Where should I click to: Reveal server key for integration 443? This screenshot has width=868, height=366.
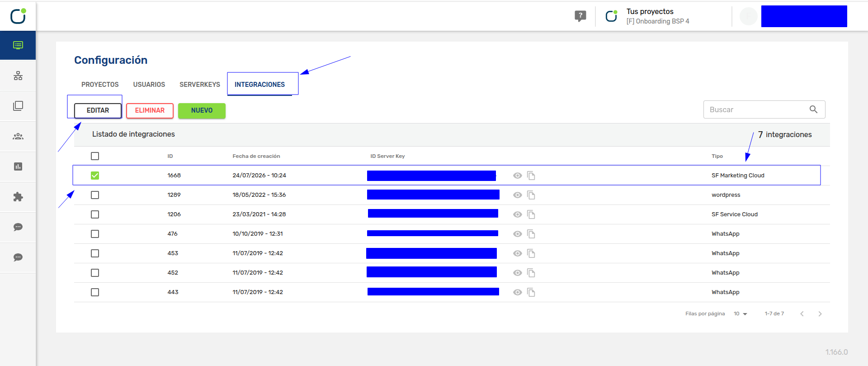(x=518, y=292)
